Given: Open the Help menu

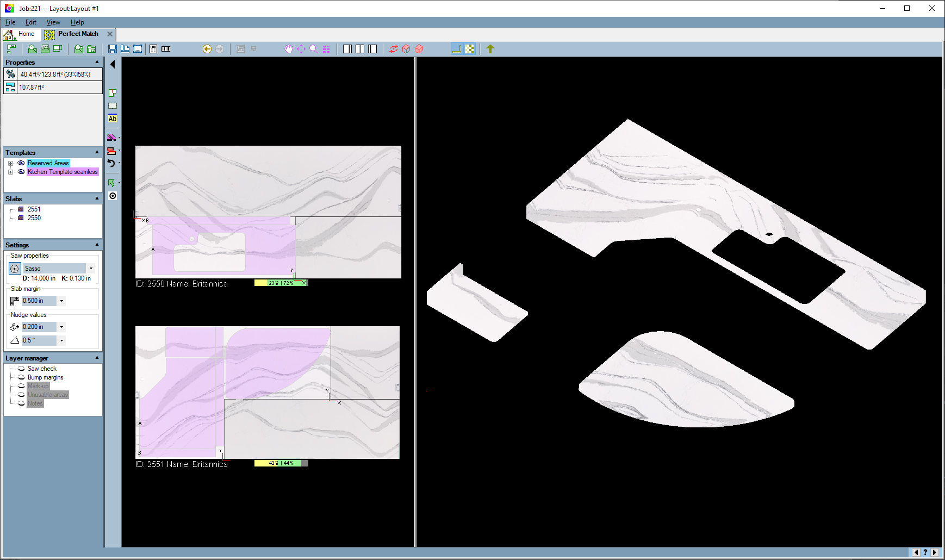Looking at the screenshot, I should 77,22.
